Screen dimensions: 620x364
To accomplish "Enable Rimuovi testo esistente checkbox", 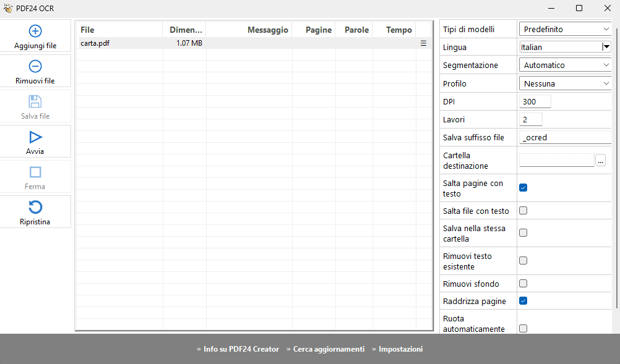I will click(523, 261).
